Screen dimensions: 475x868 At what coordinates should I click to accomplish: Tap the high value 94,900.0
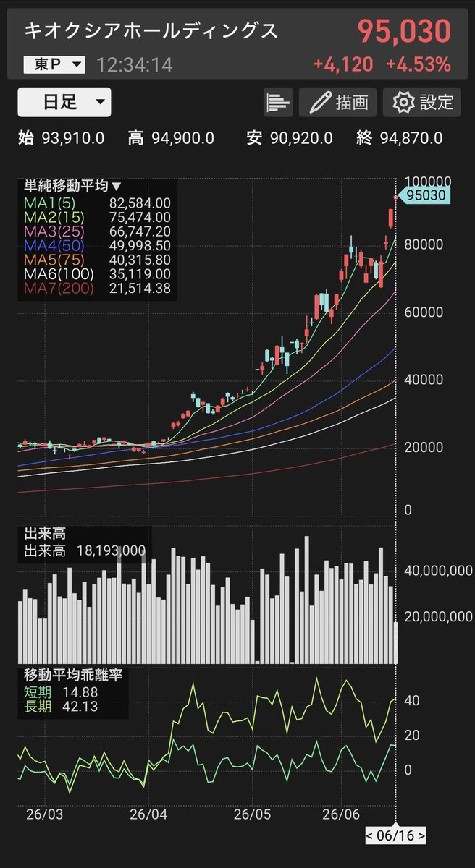[x=182, y=138]
